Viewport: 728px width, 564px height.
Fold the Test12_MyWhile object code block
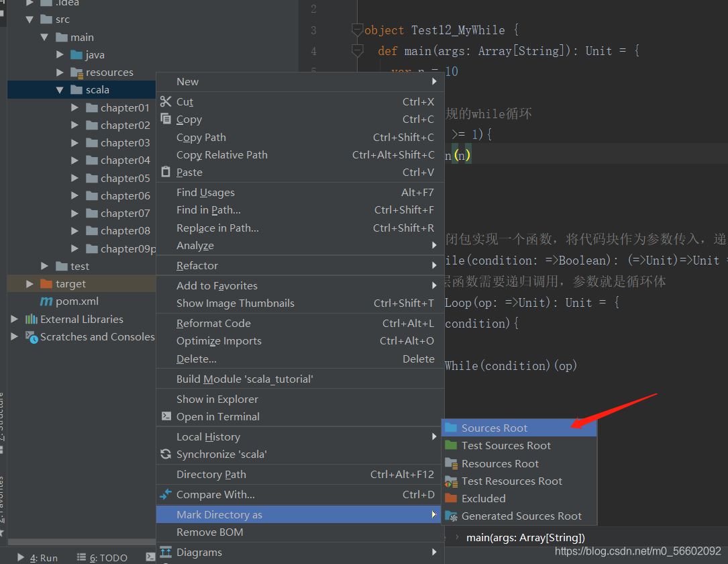point(357,30)
